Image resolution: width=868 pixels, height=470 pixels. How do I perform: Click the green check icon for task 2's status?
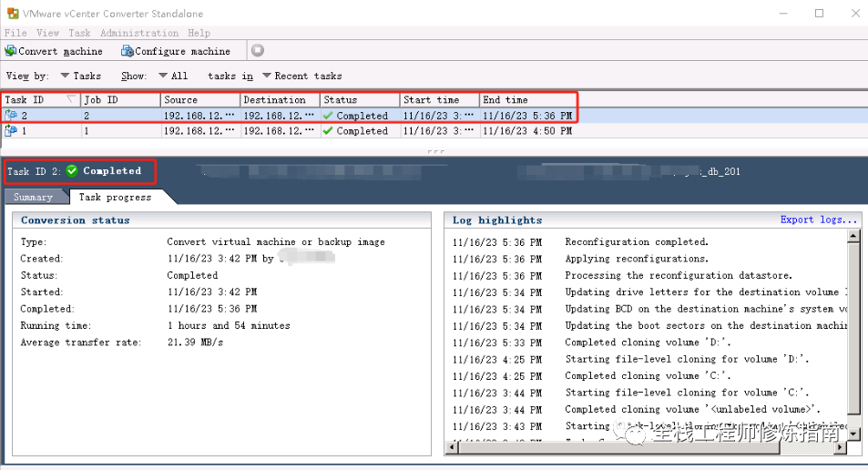(328, 115)
